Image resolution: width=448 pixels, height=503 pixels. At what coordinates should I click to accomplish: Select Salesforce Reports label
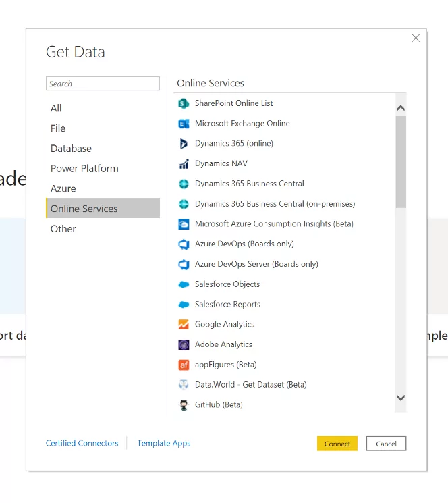pos(227,305)
